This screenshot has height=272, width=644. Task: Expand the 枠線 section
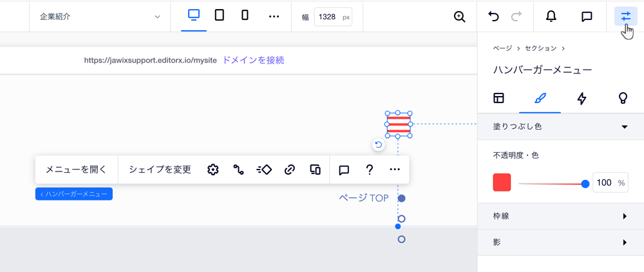pyautogui.click(x=561, y=216)
